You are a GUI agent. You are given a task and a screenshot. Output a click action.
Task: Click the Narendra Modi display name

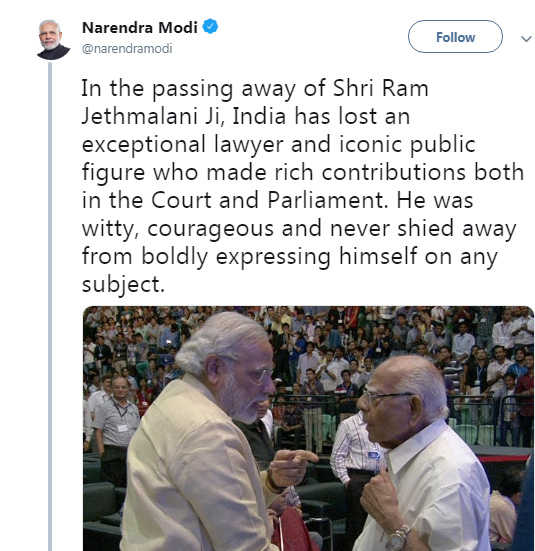point(140,27)
